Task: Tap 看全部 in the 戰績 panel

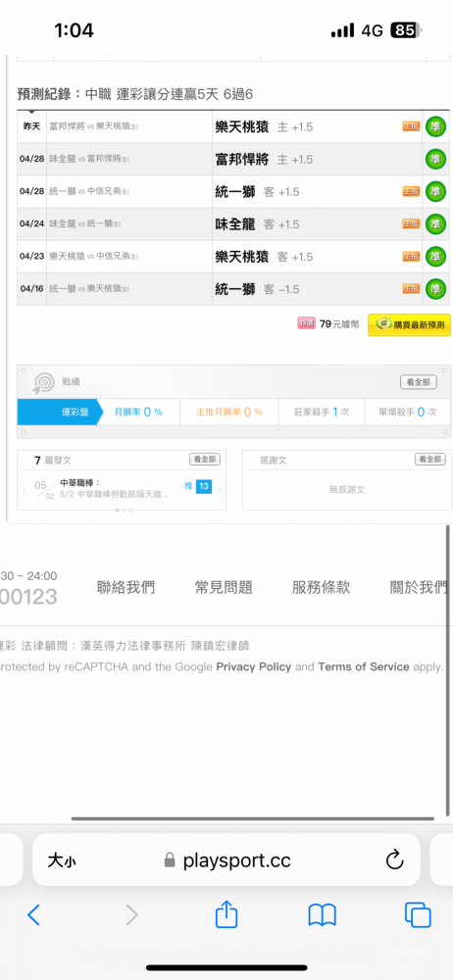Action: pyautogui.click(x=419, y=382)
